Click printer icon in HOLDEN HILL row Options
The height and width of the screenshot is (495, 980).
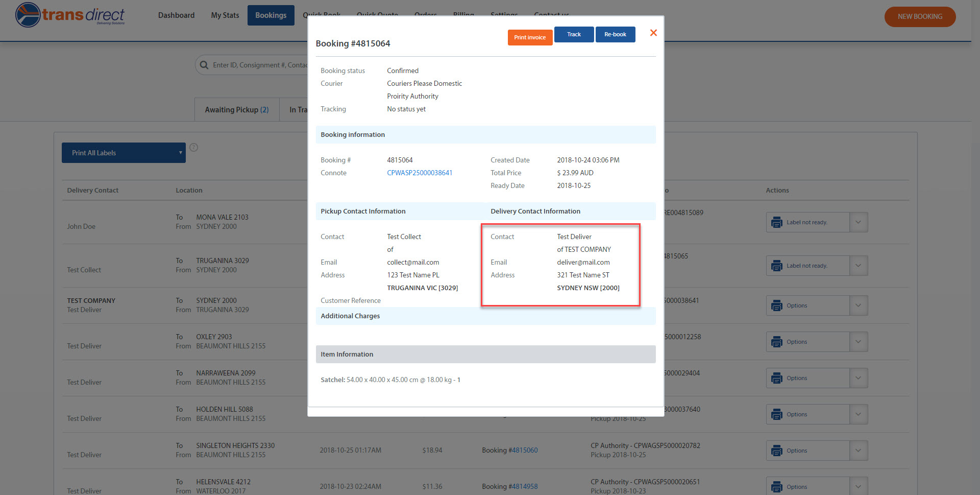click(x=776, y=414)
